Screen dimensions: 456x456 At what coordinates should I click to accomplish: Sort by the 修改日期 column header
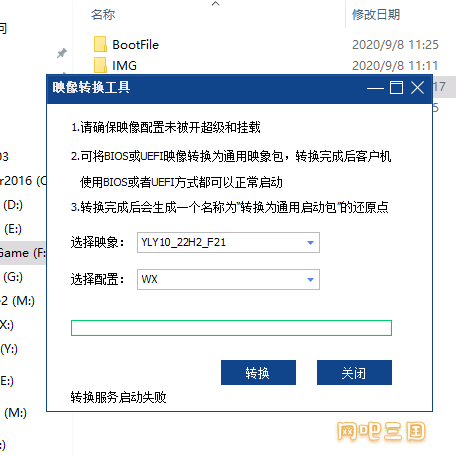(376, 15)
